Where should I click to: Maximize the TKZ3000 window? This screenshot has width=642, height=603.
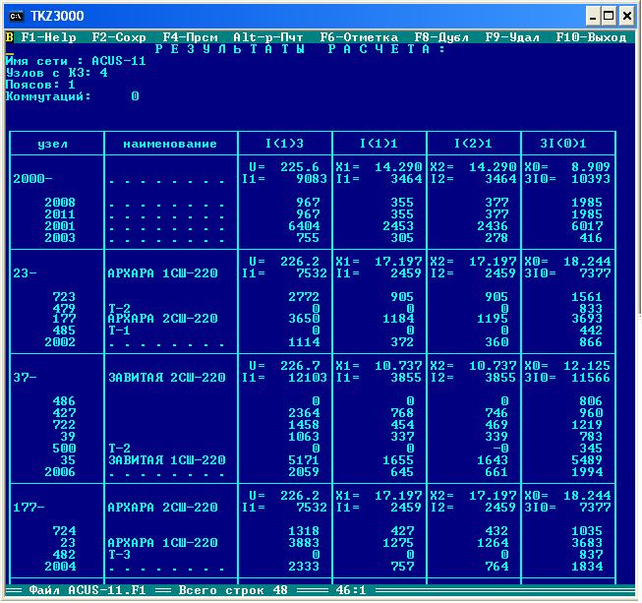pos(609,16)
